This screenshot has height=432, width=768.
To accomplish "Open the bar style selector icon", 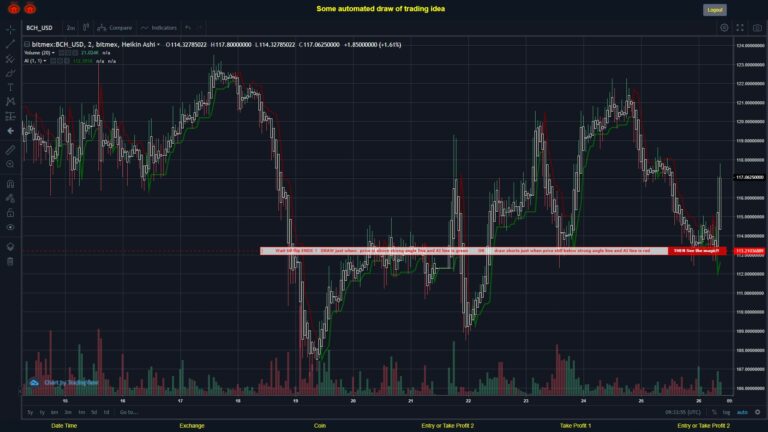I will [86, 27].
